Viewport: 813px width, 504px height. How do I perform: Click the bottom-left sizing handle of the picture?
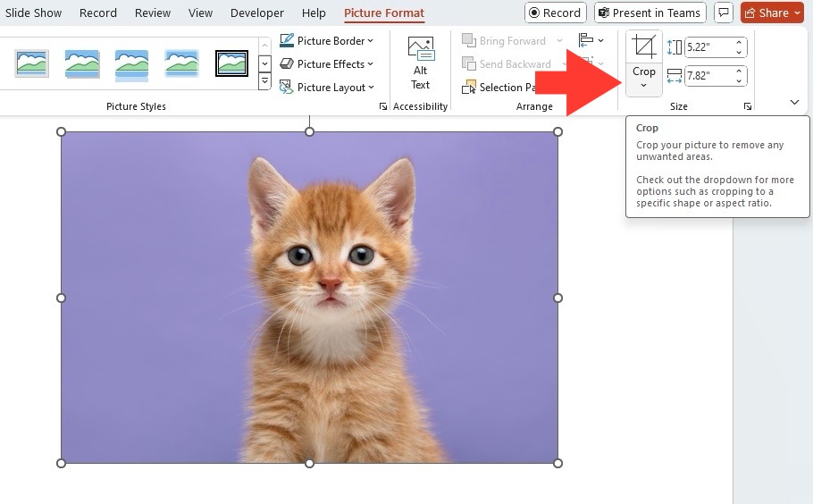coord(61,463)
